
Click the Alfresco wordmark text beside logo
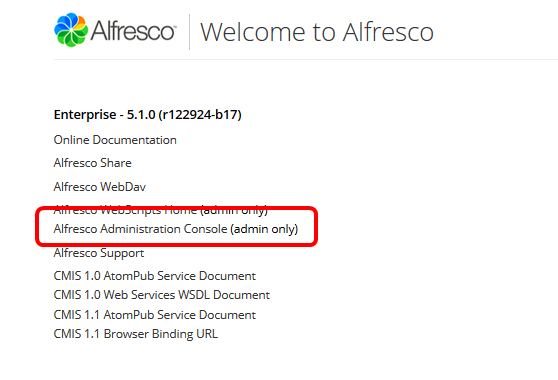coord(133,31)
